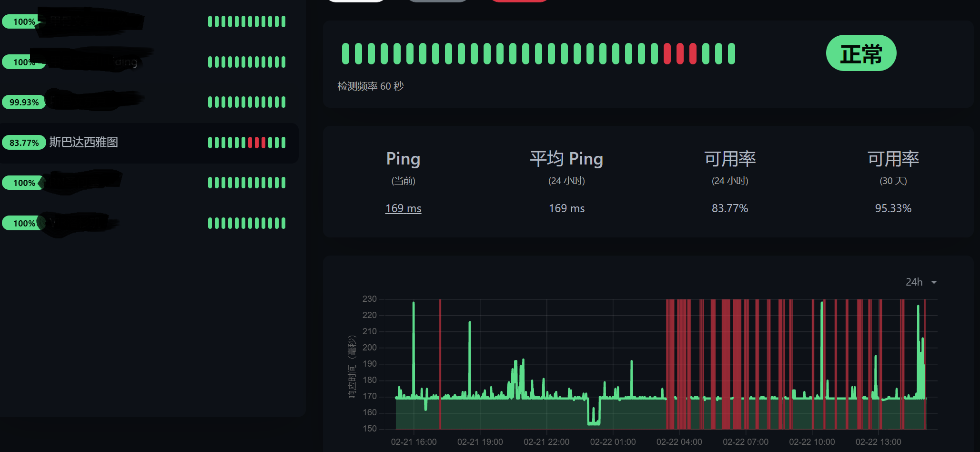
Task: Click the 02-22 07:00 x-axis label
Action: 745,442
